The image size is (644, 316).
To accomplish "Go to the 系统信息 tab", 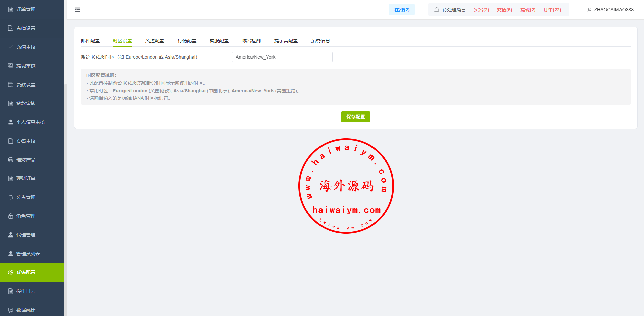I will [320, 41].
